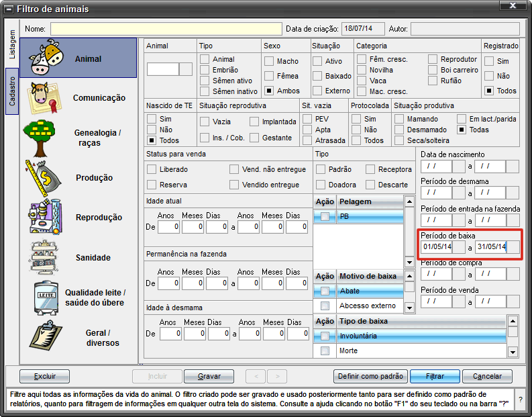Check the Doadora type checkbox

(321, 185)
